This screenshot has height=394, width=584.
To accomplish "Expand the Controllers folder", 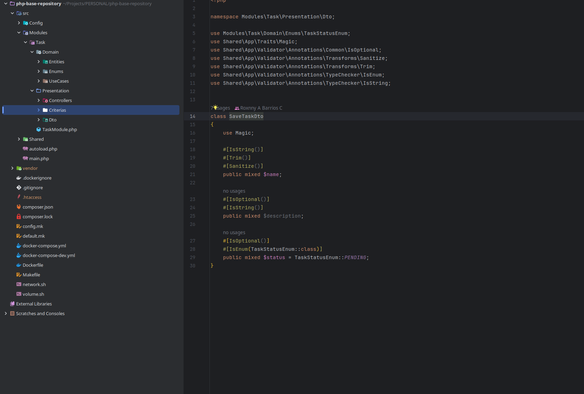I will (x=38, y=101).
